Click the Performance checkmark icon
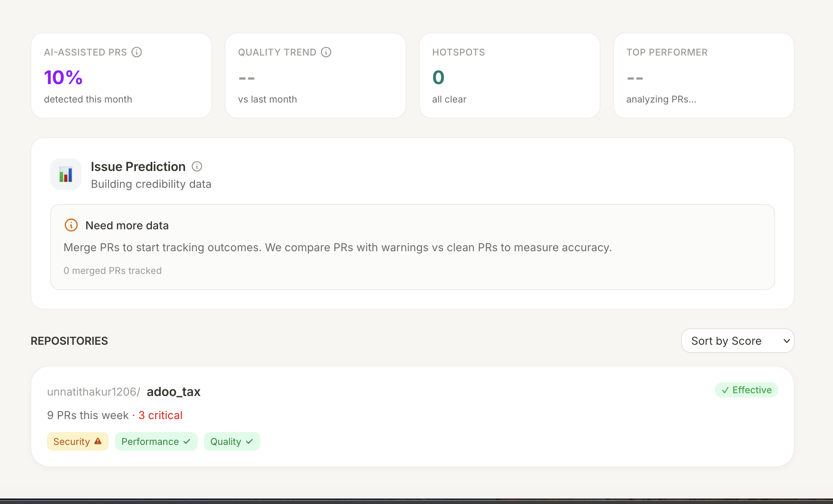Viewport: 833px width, 504px height. (187, 441)
